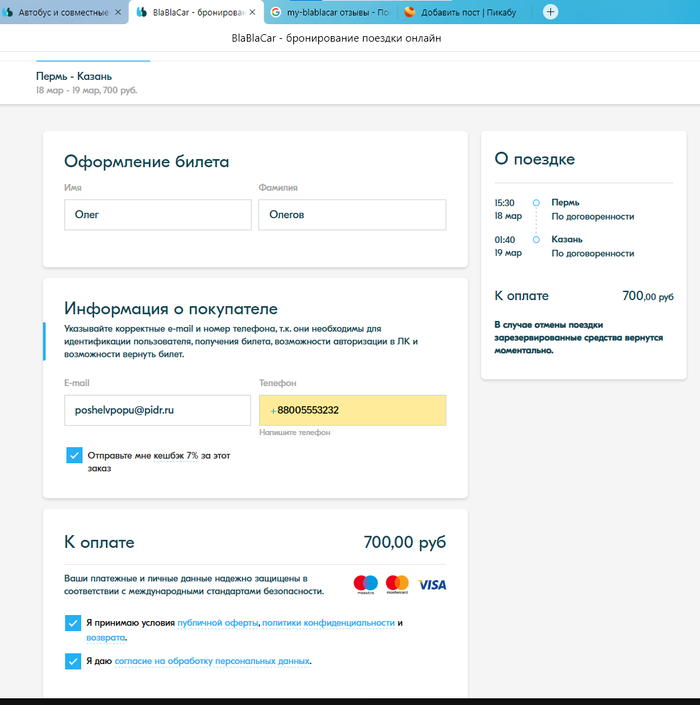Open the 'публичной оферты' link

(x=218, y=623)
